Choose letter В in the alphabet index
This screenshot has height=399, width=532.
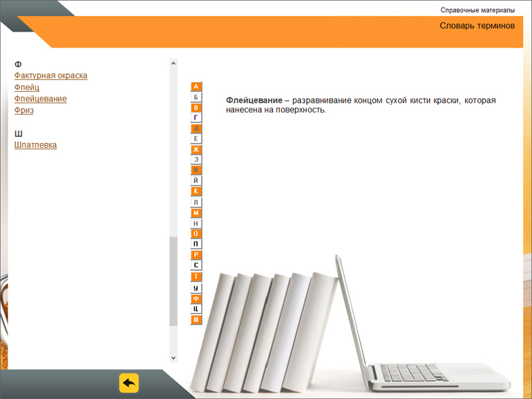(196, 108)
